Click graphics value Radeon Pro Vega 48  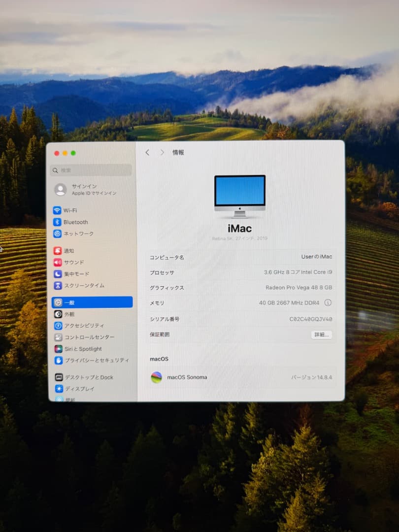(299, 287)
